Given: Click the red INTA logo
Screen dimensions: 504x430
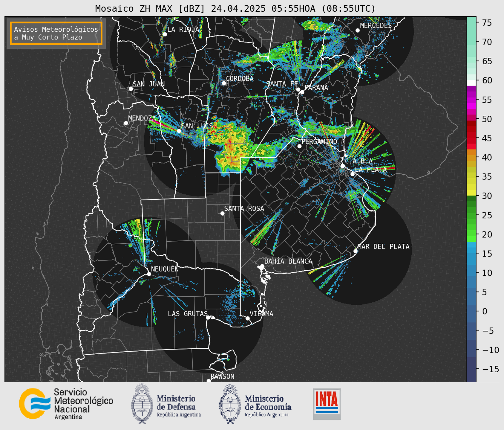Looking at the screenshot, I should (x=327, y=404).
